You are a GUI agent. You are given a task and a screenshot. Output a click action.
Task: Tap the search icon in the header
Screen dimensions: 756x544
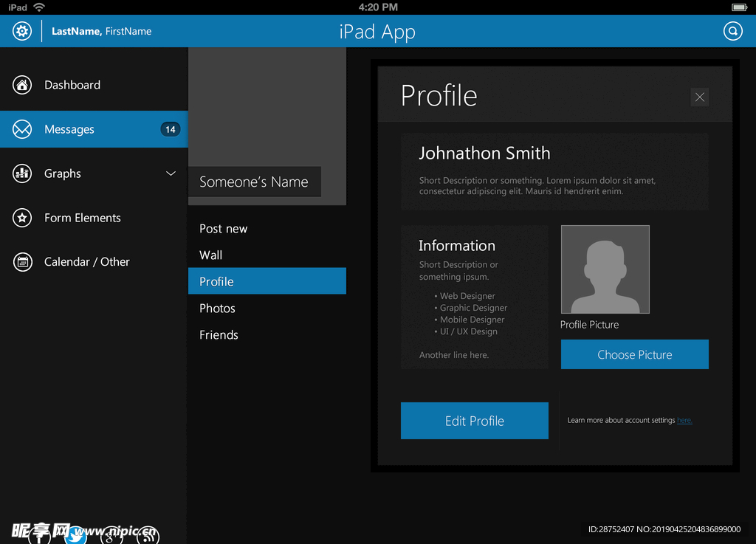732,31
